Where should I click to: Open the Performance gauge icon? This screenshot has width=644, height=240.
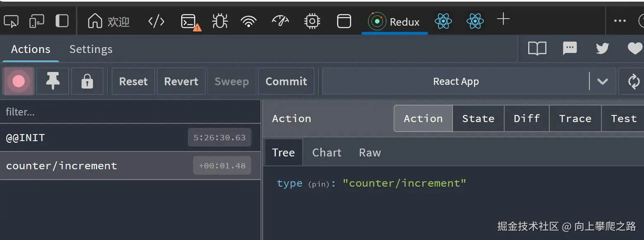280,21
